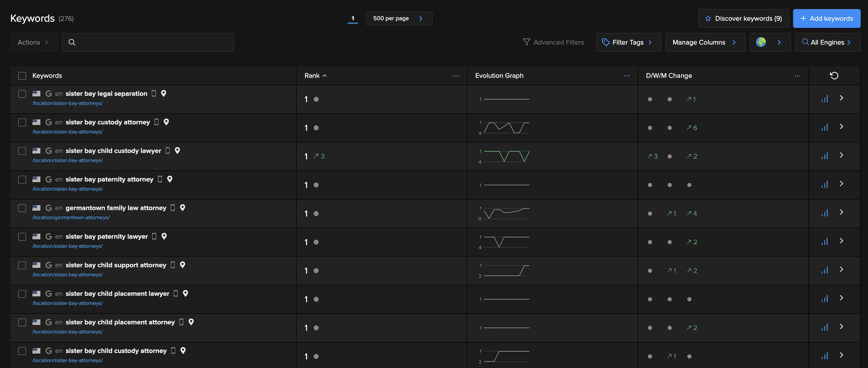The height and width of the screenshot is (368, 868).
Task: Open chart for sister bay child support attorney
Action: coord(825,270)
